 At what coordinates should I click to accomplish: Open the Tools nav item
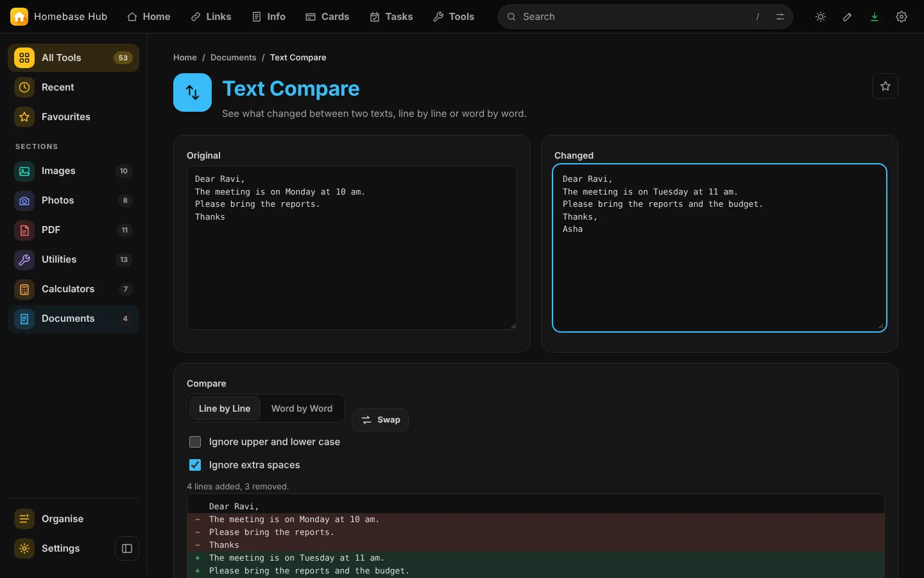pos(454,17)
